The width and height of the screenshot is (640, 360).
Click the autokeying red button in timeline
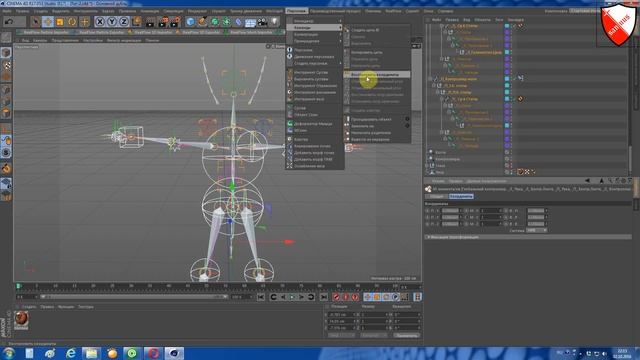coord(346,297)
